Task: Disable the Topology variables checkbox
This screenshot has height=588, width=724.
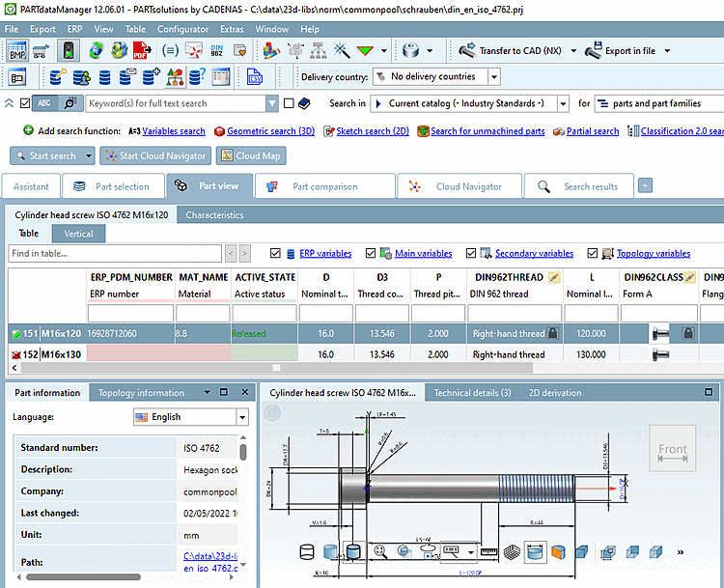Action: [x=593, y=253]
